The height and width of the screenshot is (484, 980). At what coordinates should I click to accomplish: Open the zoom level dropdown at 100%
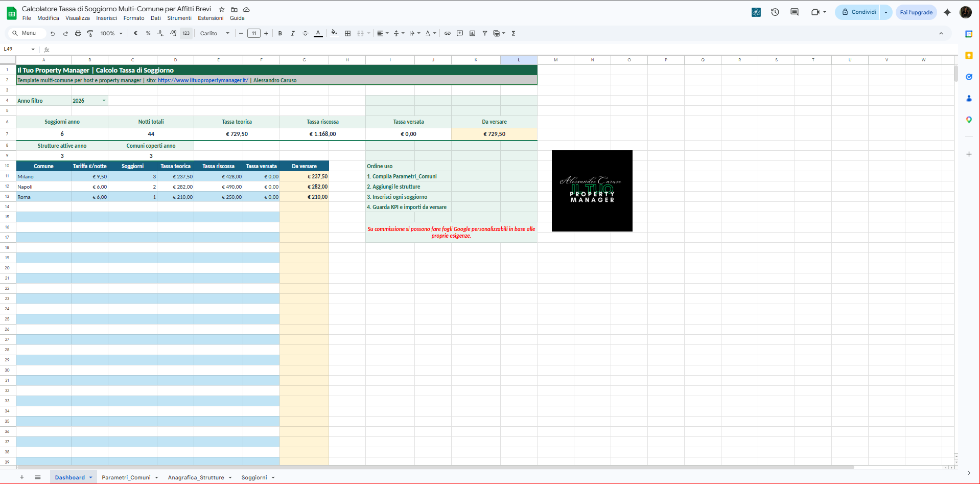coord(110,33)
